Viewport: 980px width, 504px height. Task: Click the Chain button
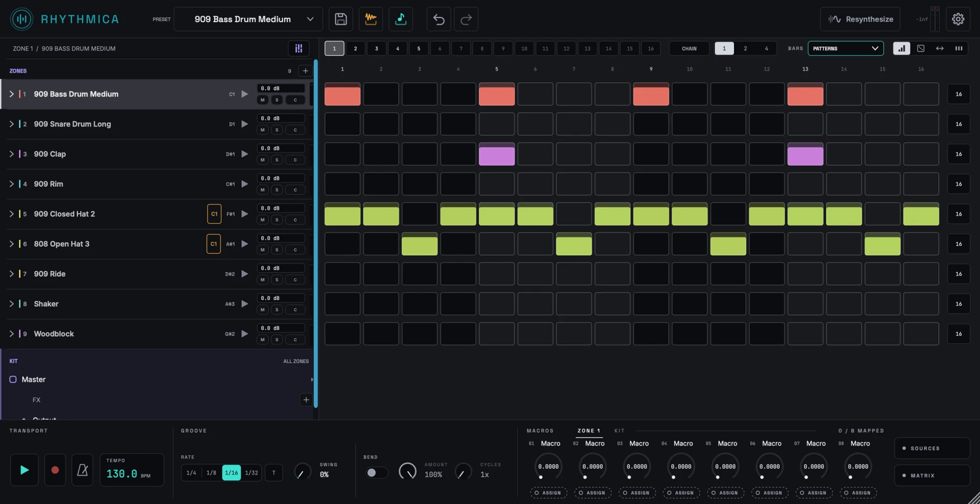pos(689,49)
